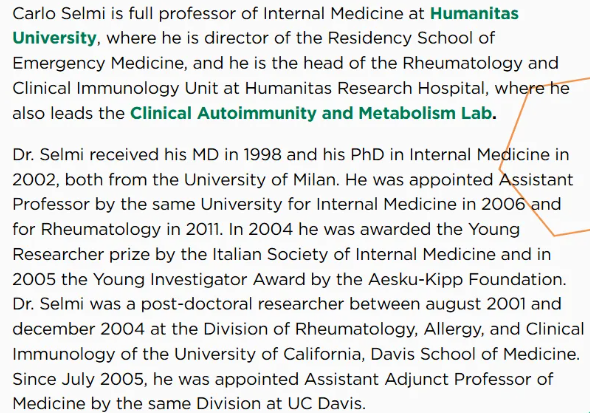590x413 pixels.
Task: Click the phrase 'Assistant' ending the Milan sentence line
Action: click(x=536, y=180)
